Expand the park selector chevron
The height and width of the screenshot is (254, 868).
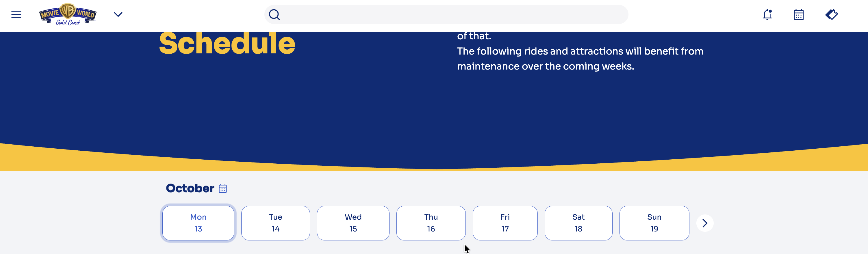point(118,14)
